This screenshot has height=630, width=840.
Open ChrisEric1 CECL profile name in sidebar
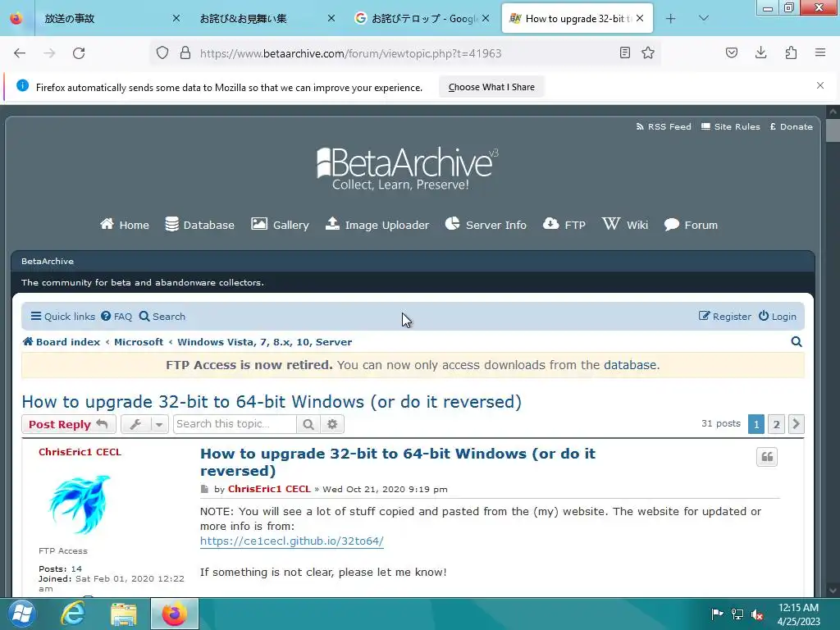coord(80,452)
